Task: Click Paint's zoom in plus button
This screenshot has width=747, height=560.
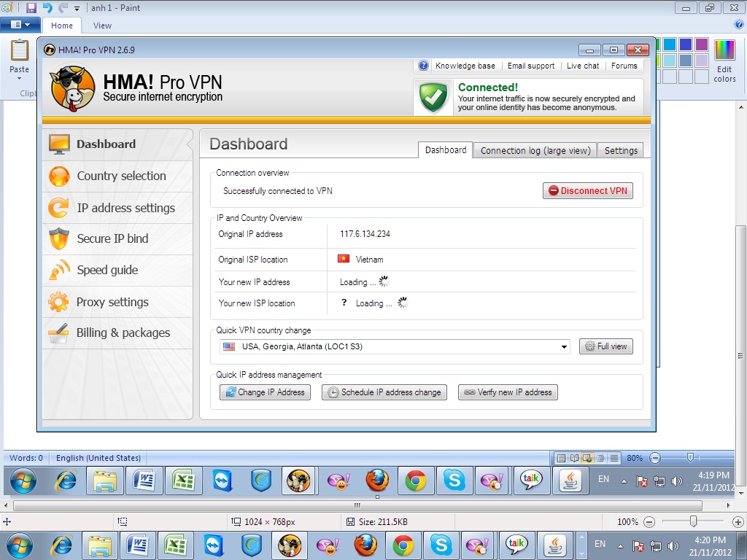Action: click(x=738, y=522)
